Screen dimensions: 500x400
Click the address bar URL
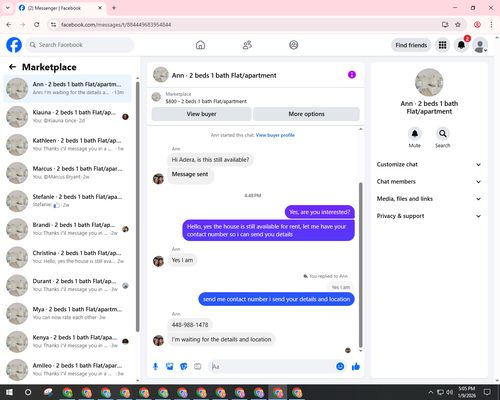[116, 25]
